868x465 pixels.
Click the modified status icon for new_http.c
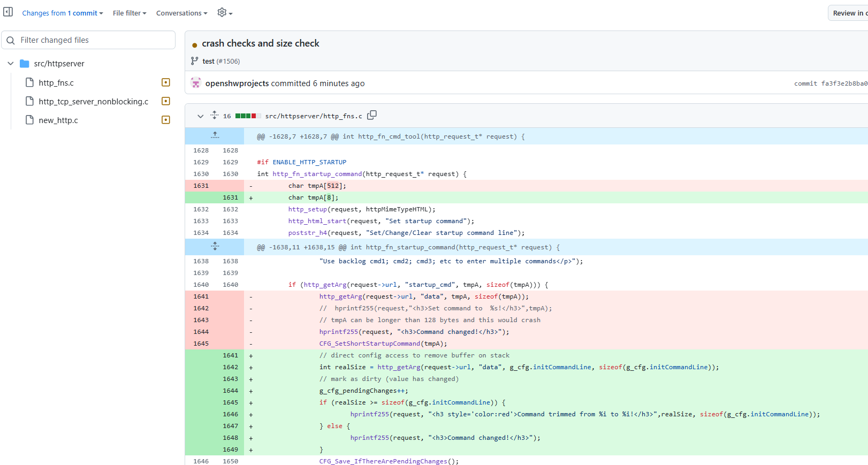[166, 120]
